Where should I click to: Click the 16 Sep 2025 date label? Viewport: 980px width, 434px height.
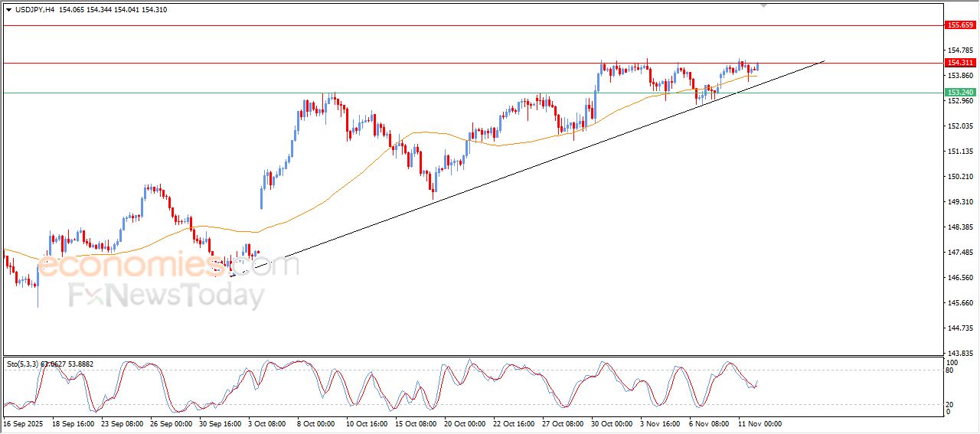(x=24, y=423)
